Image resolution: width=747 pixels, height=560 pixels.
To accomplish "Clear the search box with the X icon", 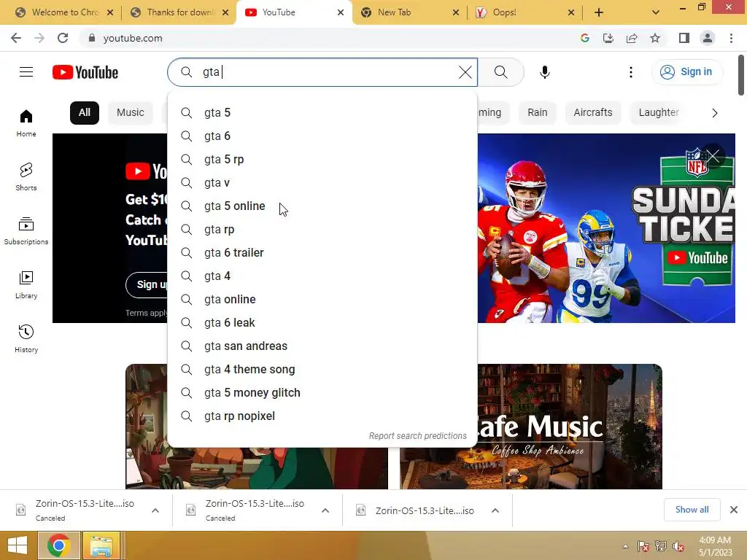I will click(465, 72).
